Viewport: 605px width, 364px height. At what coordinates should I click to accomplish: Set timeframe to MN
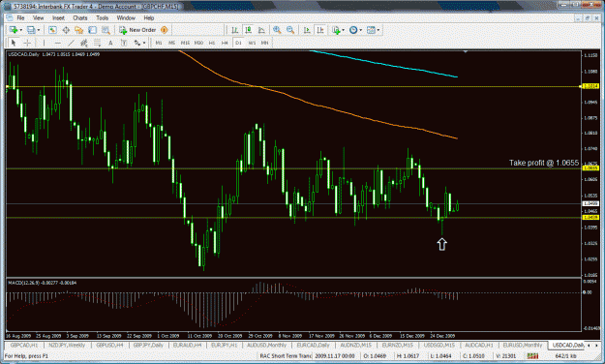point(264,43)
